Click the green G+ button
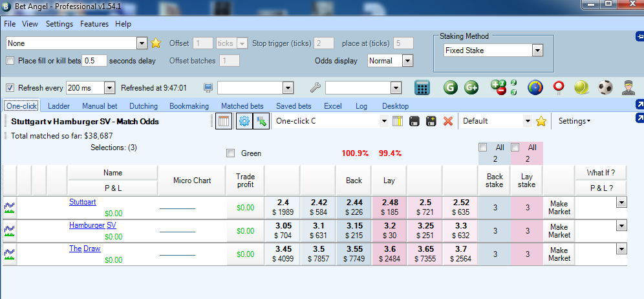The height and width of the screenshot is (299, 644). 471,87
